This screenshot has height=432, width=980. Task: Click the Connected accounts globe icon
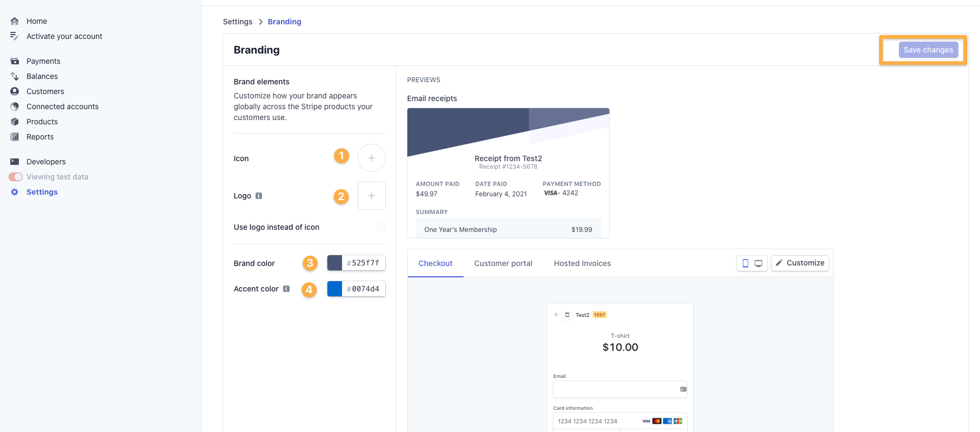[x=15, y=107]
